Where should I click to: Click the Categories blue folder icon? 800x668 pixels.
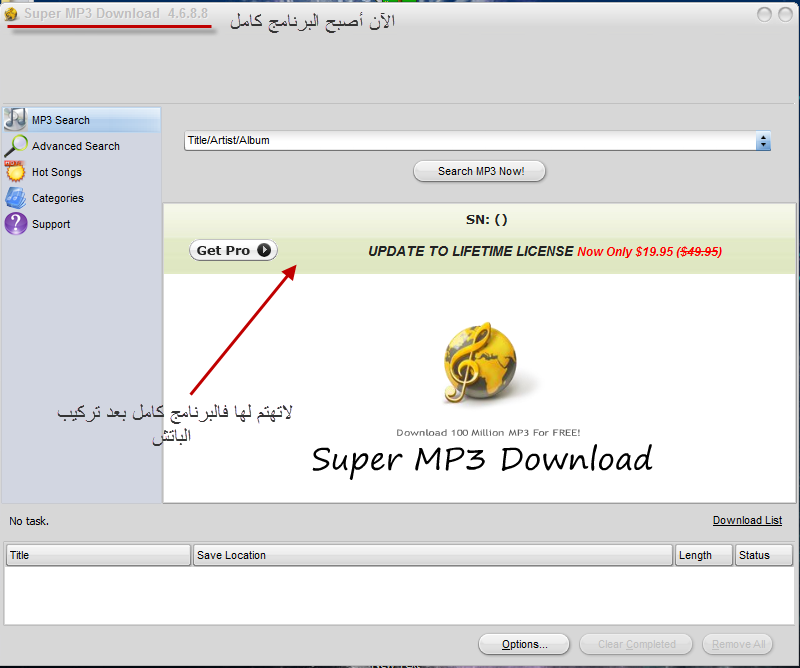(x=15, y=198)
